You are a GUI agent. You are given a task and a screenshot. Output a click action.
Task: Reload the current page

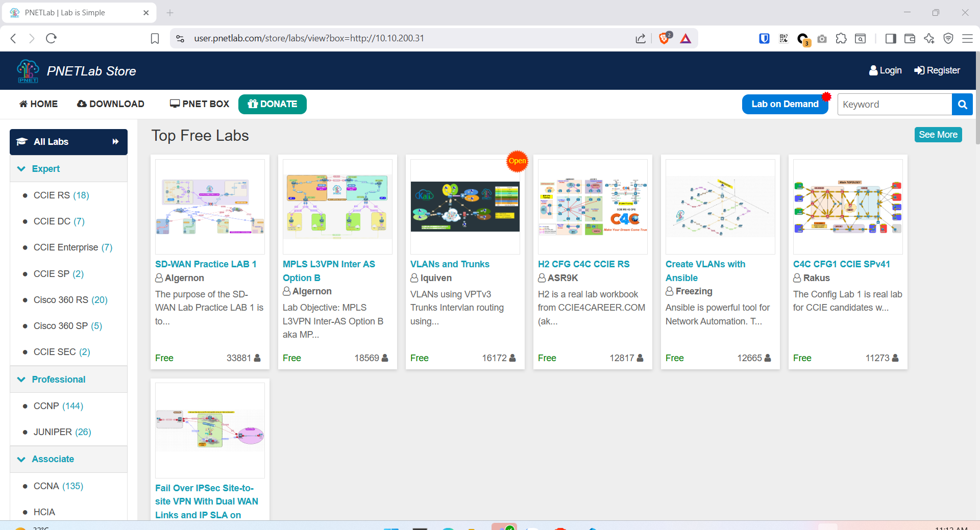tap(51, 38)
